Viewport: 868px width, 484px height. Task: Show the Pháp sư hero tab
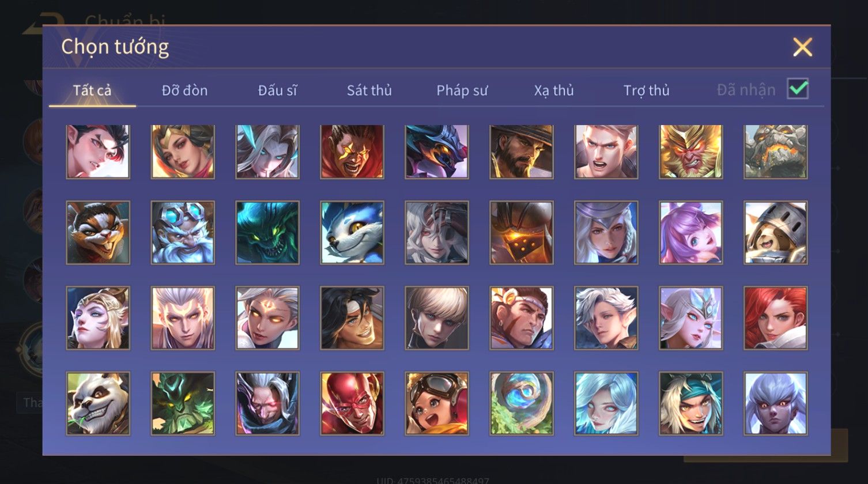click(462, 90)
